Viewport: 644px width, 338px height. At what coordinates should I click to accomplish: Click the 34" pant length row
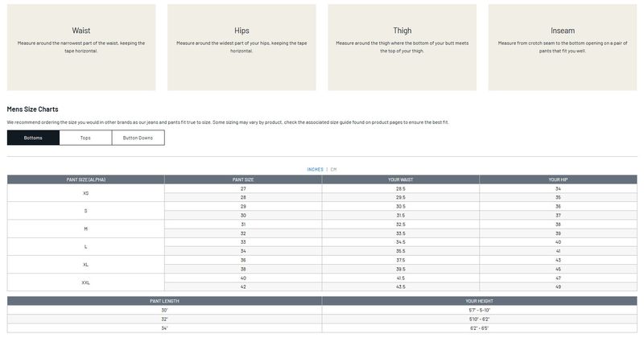[164, 328]
